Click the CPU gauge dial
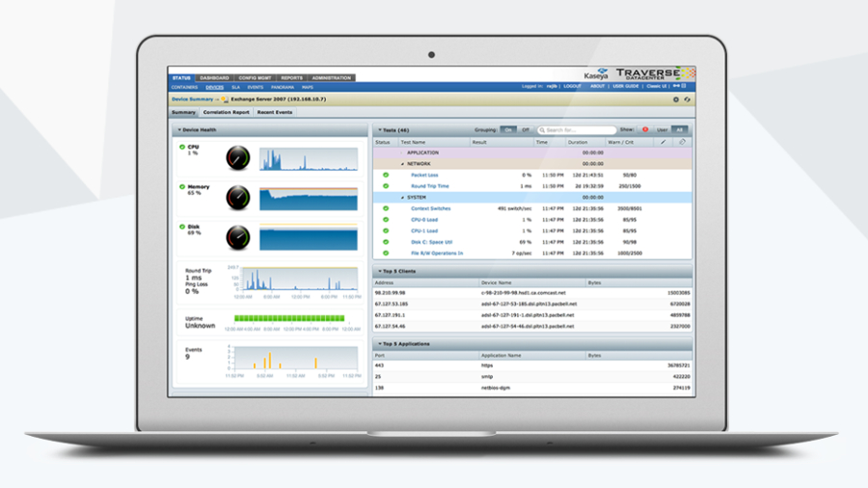Viewport: 868px width, 488px height. [x=238, y=158]
